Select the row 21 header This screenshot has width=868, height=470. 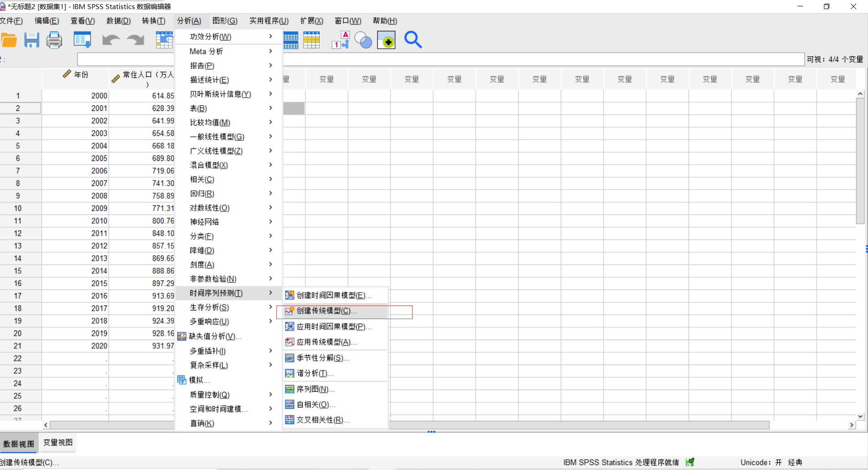(x=20, y=346)
